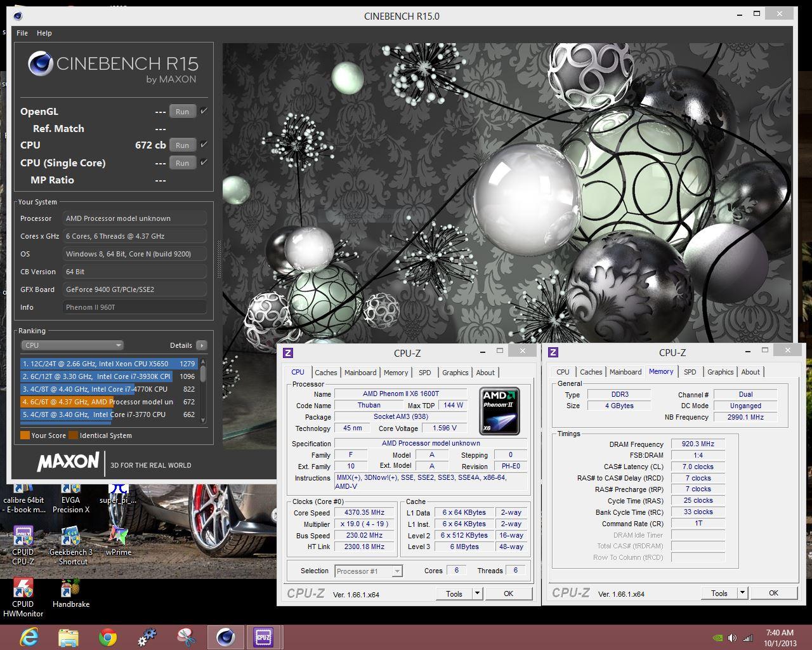Select ranking row Intel Core i7-4770K

[x=109, y=389]
